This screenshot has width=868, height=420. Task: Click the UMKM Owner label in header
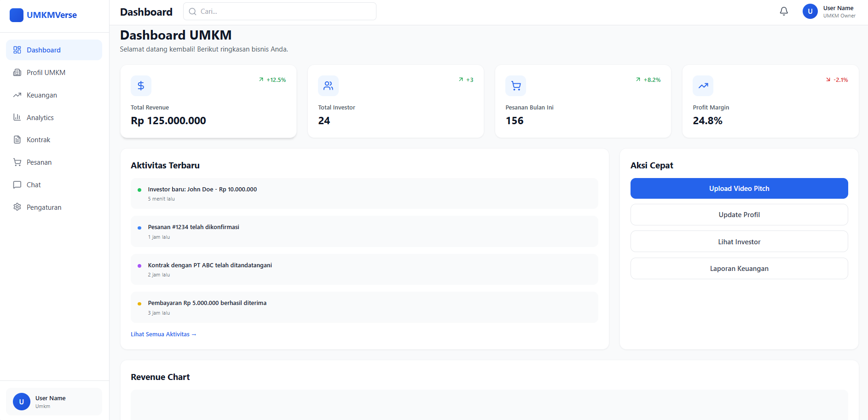[x=839, y=16]
